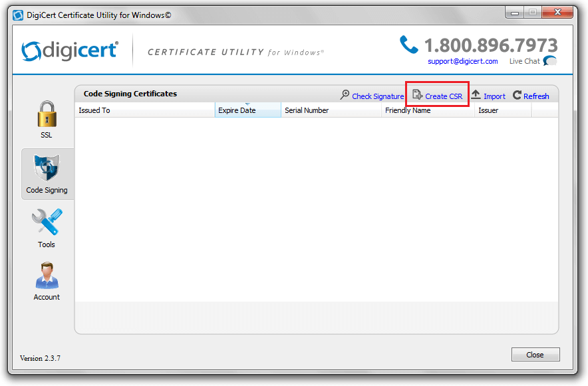
Task: Click the Check Signature link
Action: pos(378,96)
